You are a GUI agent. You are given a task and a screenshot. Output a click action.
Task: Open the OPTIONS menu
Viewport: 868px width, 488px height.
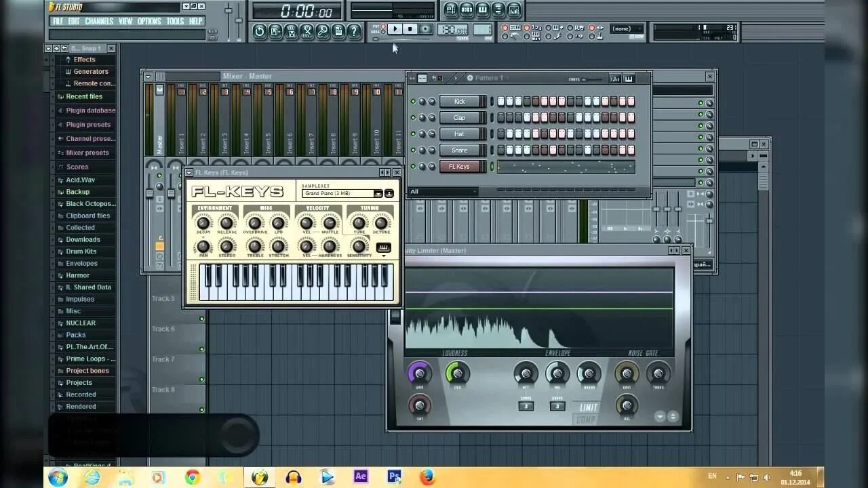pos(150,21)
